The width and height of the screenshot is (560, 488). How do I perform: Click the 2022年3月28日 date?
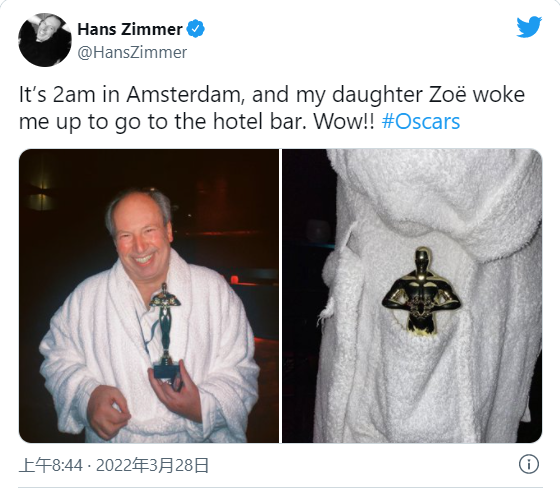[152, 465]
